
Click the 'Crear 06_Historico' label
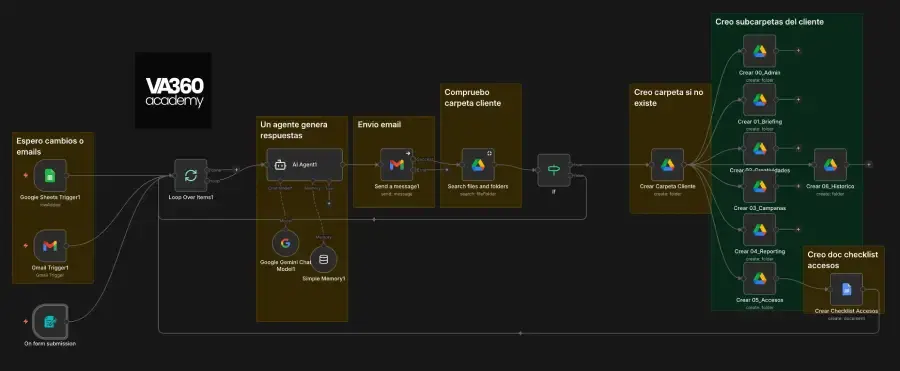[x=830, y=186]
